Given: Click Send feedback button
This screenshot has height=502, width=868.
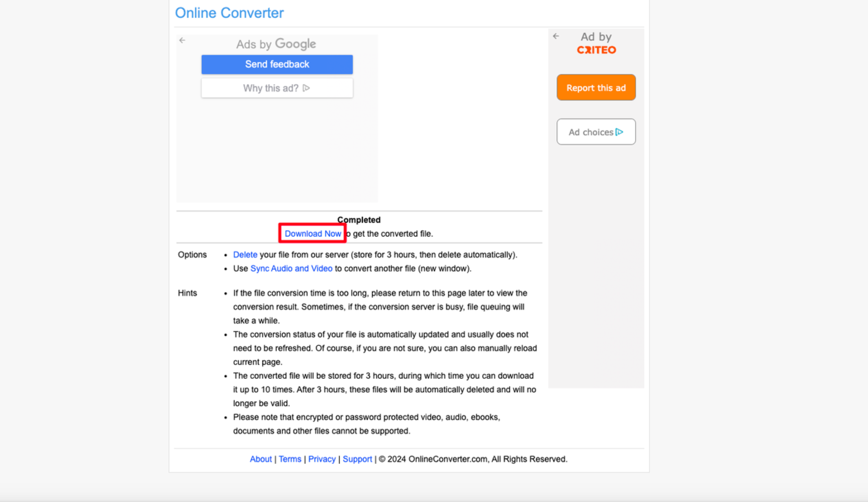Looking at the screenshot, I should coord(277,65).
